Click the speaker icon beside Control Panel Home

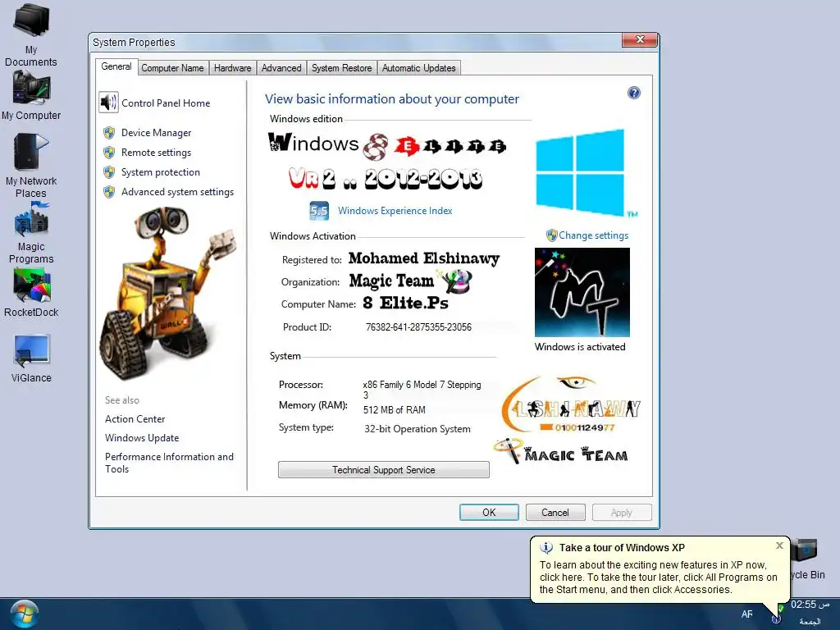(109, 103)
